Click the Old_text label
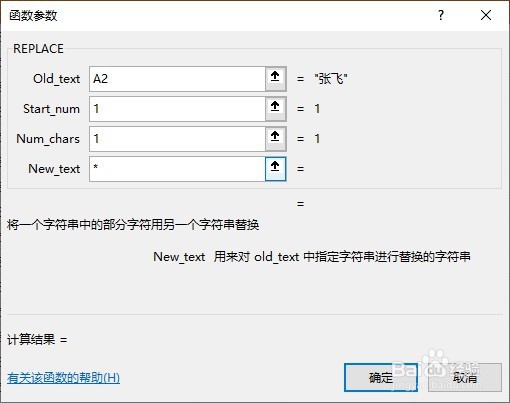The image size is (510, 403). coord(56,79)
